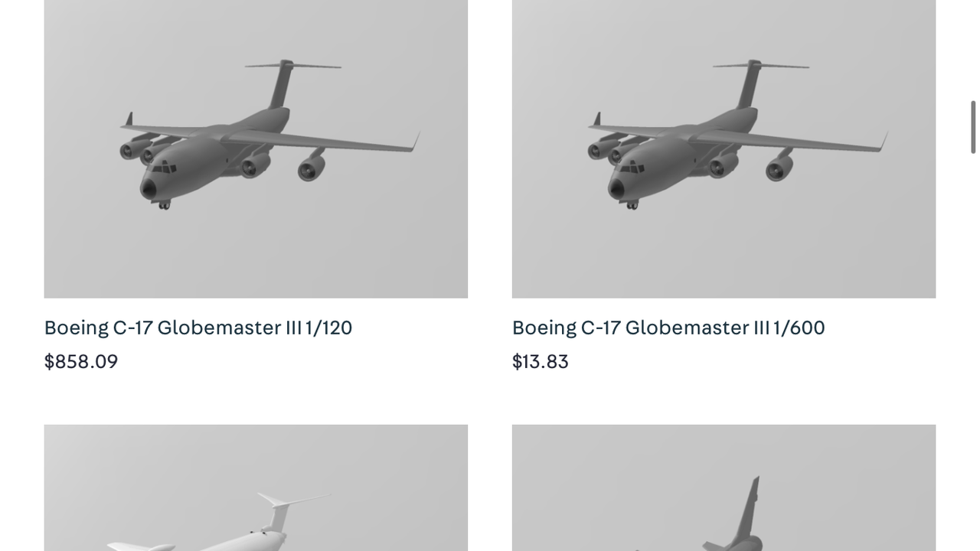This screenshot has height=551, width=980.
Task: Click the scrollbar track below the thumb
Action: click(973, 352)
